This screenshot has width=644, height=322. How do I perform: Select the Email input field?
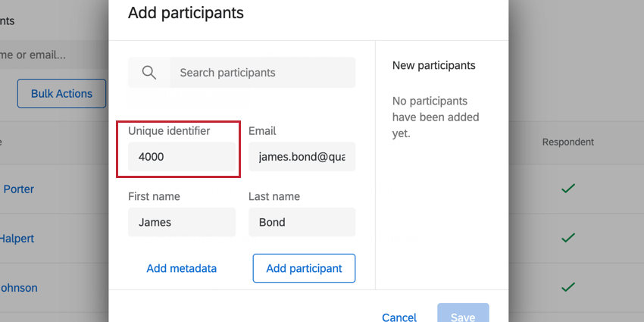(302, 157)
